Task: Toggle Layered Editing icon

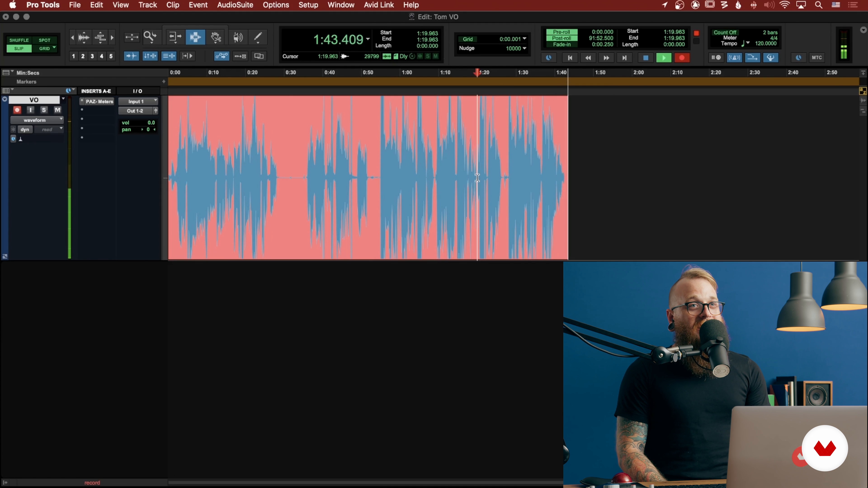Action: point(259,56)
